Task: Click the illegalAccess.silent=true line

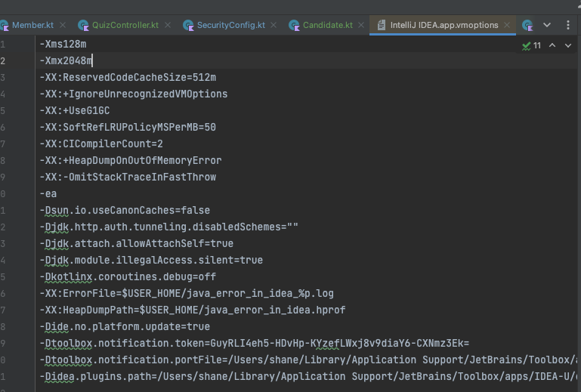Action: pos(151,260)
